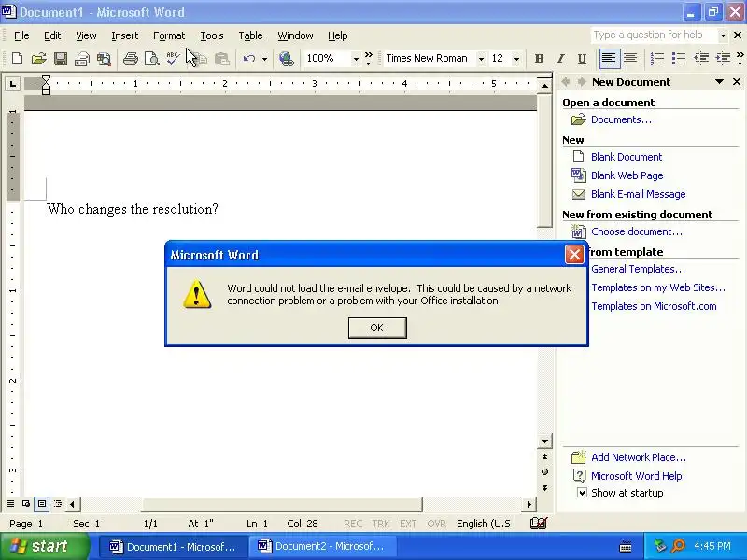Click the Next Page double arrow button
The width and height of the screenshot is (747, 560).
point(544,488)
